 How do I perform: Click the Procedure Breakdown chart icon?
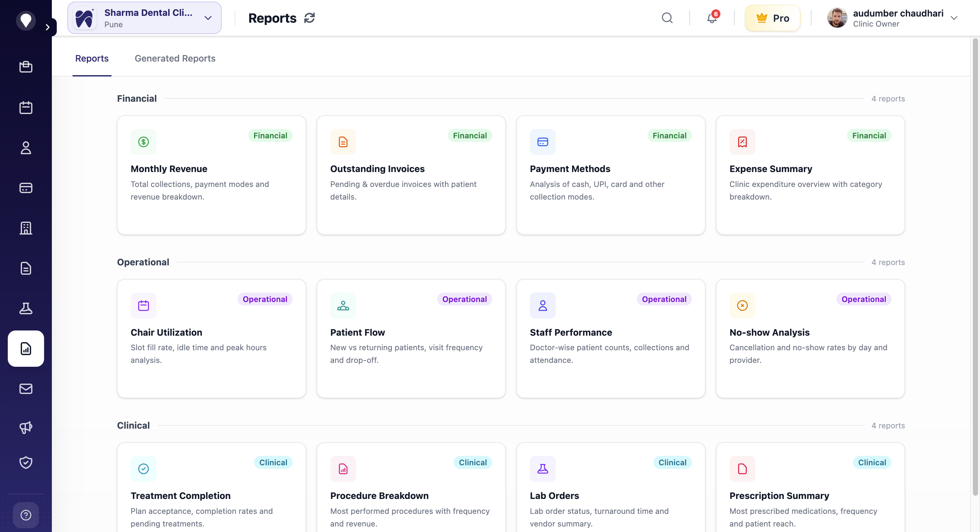point(343,469)
